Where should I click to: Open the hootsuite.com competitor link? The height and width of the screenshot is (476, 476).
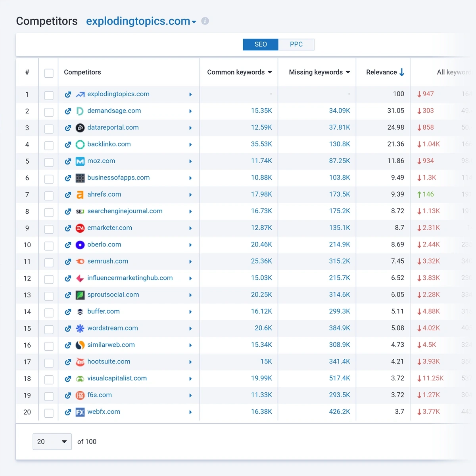[109, 361]
